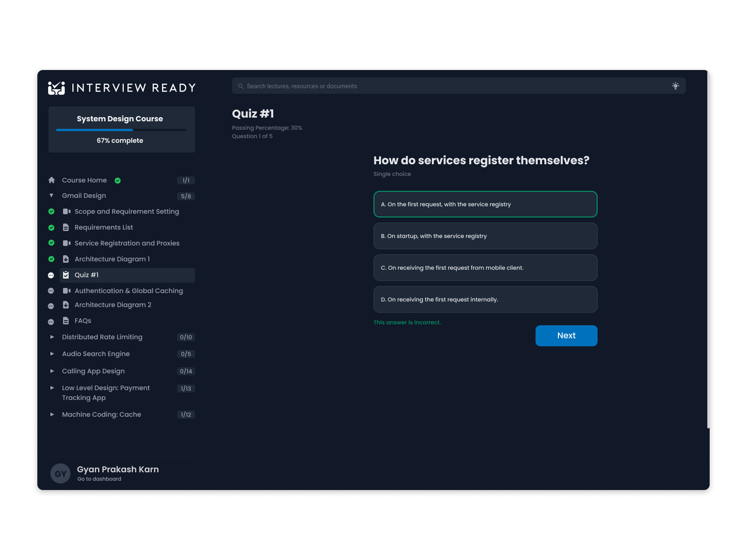Click the download icon next to Architecture Diagram 1
This screenshot has width=747, height=560.
point(65,259)
